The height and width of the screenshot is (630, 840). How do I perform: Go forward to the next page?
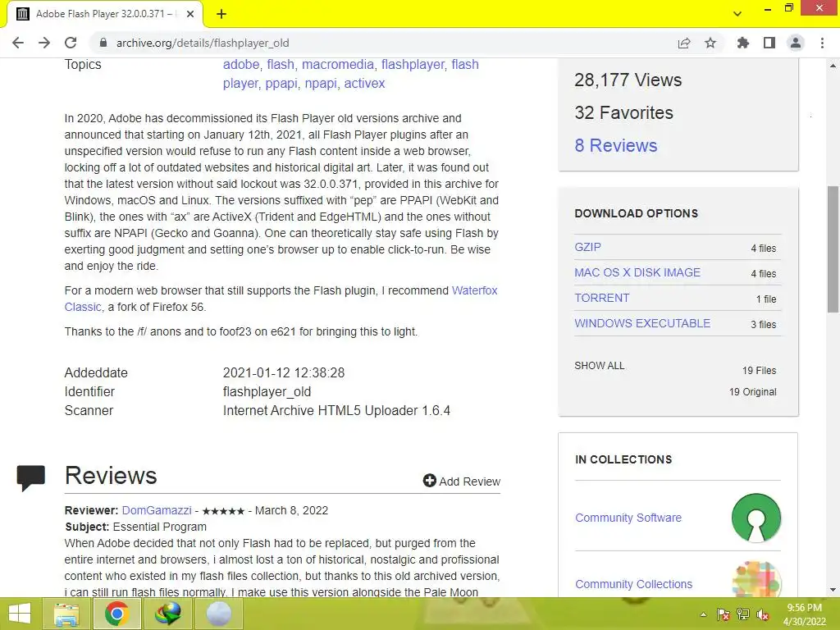click(44, 43)
